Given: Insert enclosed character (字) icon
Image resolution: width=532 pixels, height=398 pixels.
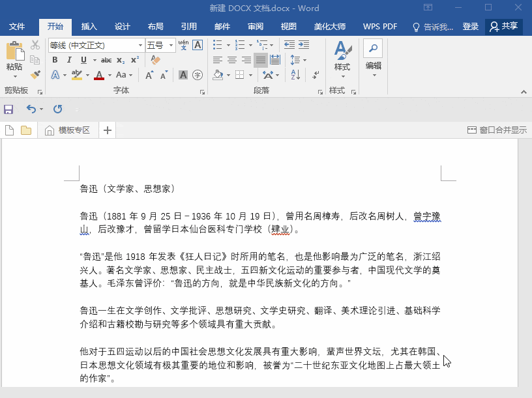Looking at the screenshot, I should [198, 75].
